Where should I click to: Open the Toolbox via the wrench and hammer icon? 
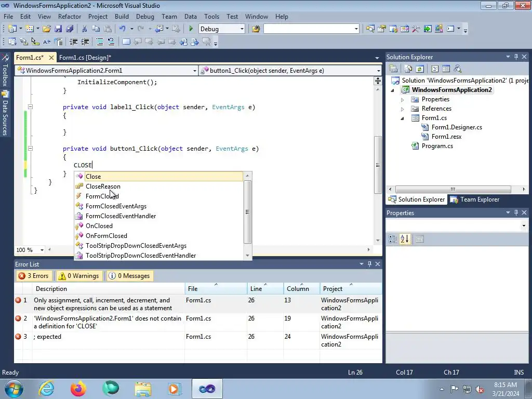pos(416,29)
